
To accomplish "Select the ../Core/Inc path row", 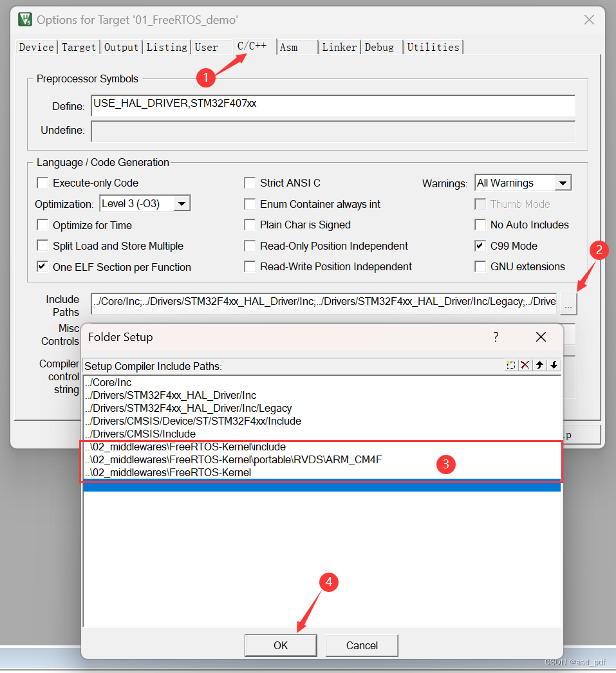I will point(322,382).
